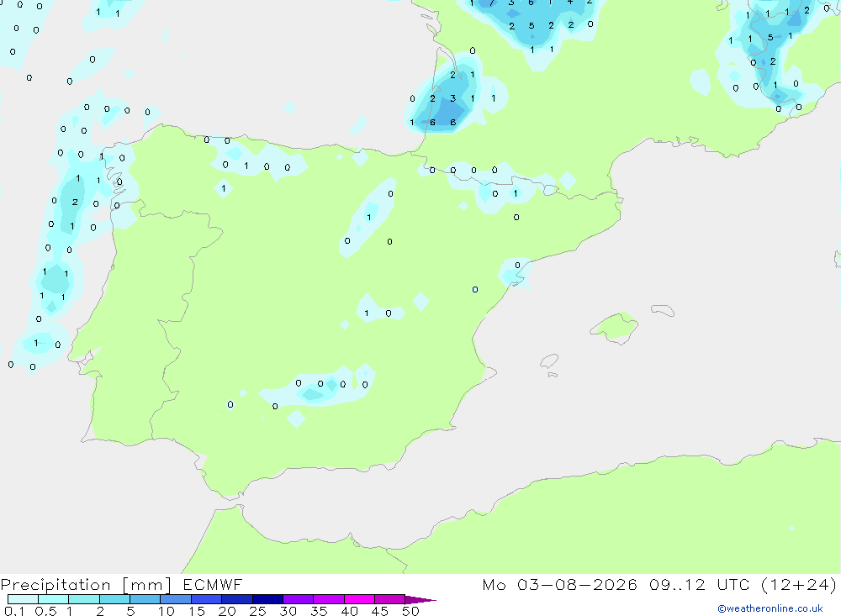Screen dimensions: 841x616
Task: Click the "ECMWF" model label
Action: pyautogui.click(x=213, y=585)
